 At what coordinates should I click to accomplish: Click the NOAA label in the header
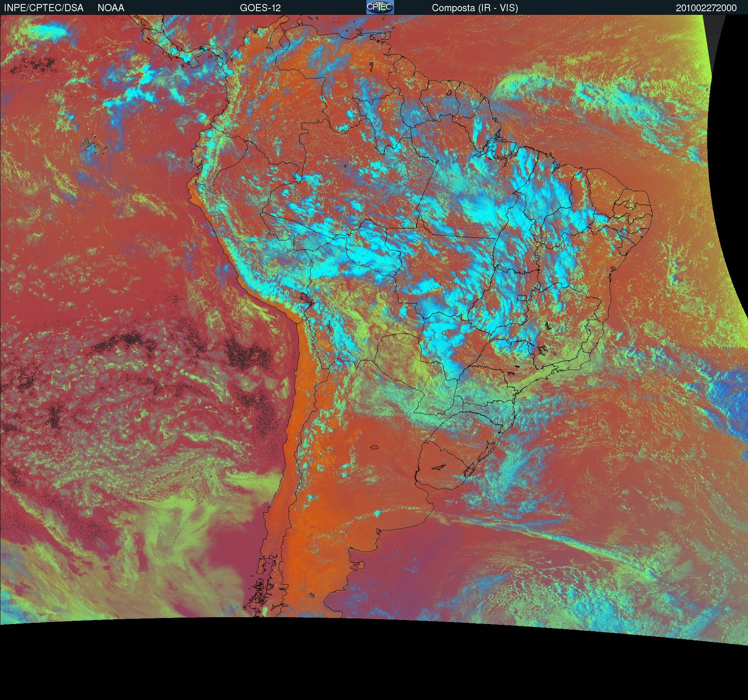pos(111,8)
